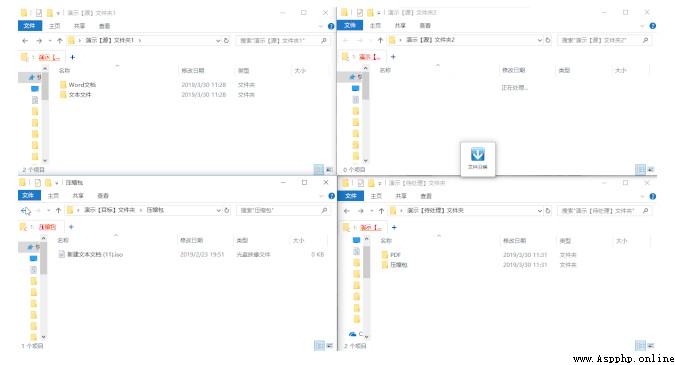Click search magnifier in bottom-left window

(324, 210)
